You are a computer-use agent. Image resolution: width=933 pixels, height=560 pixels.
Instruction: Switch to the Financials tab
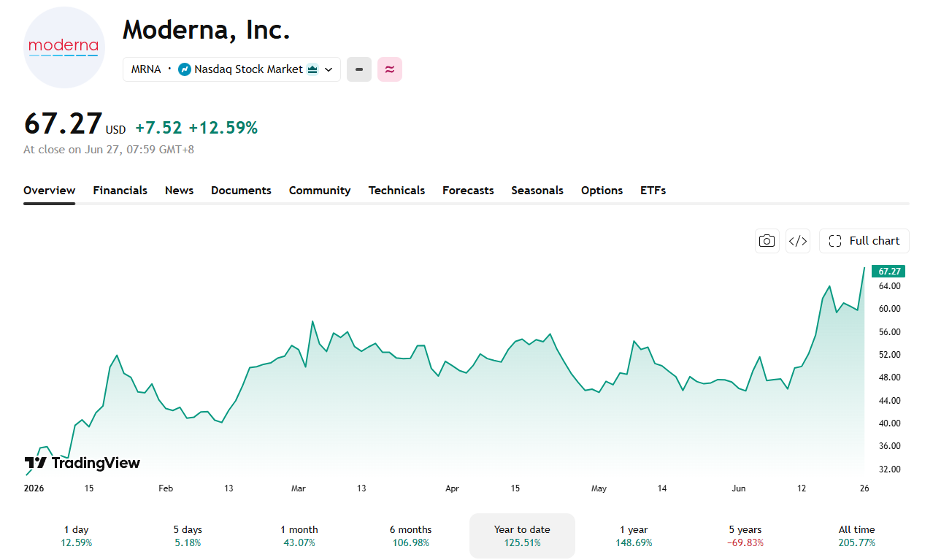tap(120, 191)
